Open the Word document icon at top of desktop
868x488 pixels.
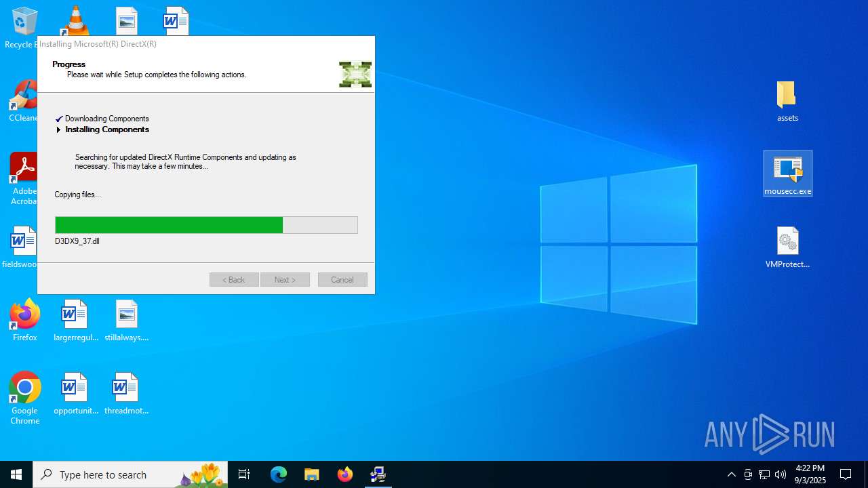(176, 20)
